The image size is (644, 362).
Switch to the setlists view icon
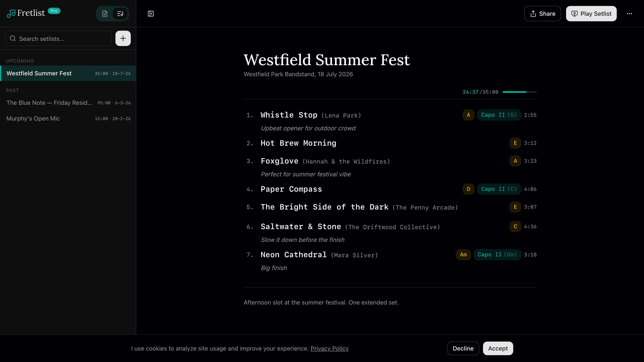click(x=120, y=13)
